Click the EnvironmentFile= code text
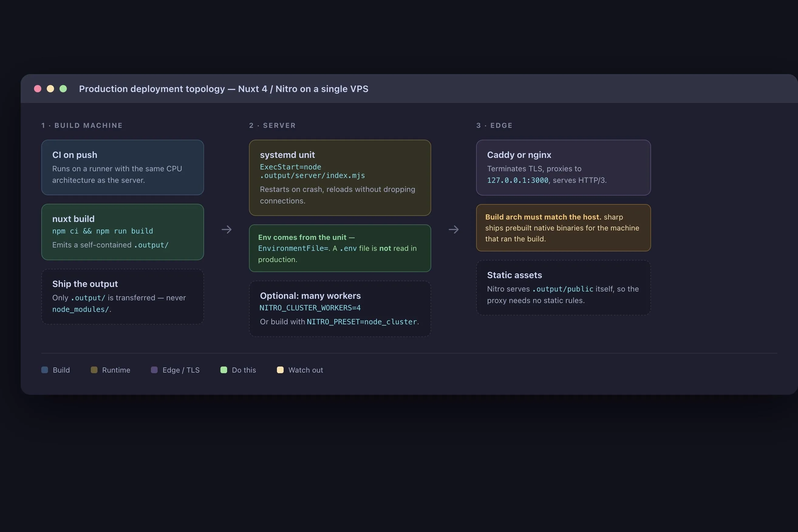The width and height of the screenshot is (798, 532). pyautogui.click(x=293, y=248)
